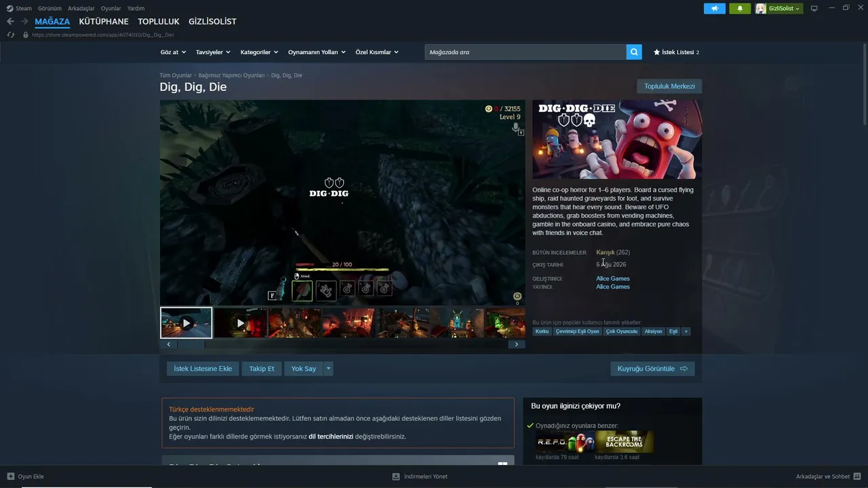Screen dimensions: 868x488
Task: Open the Alice Games publisher link
Action: 613,287
